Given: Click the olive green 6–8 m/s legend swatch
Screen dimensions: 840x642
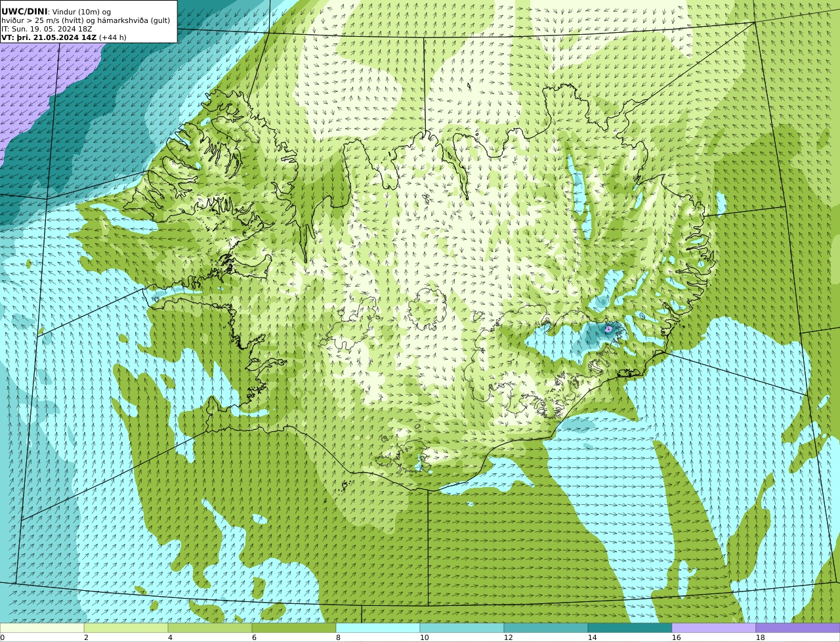Looking at the screenshot, I should [x=294, y=628].
